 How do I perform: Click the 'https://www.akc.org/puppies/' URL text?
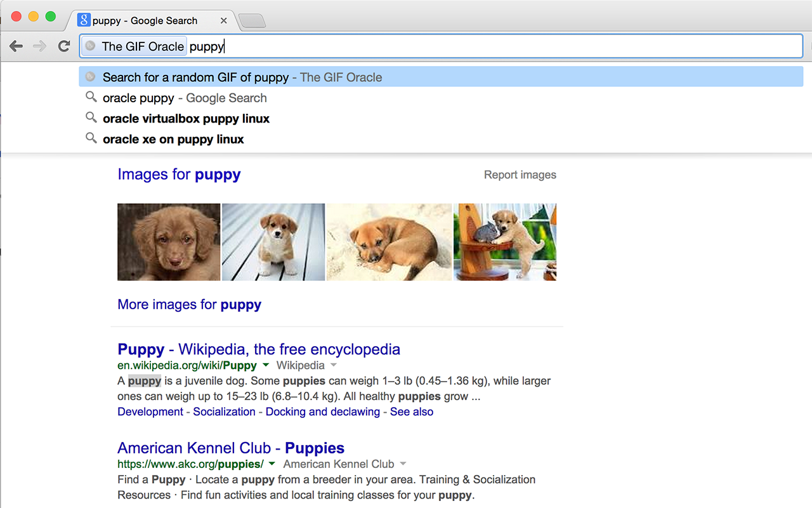(190, 464)
